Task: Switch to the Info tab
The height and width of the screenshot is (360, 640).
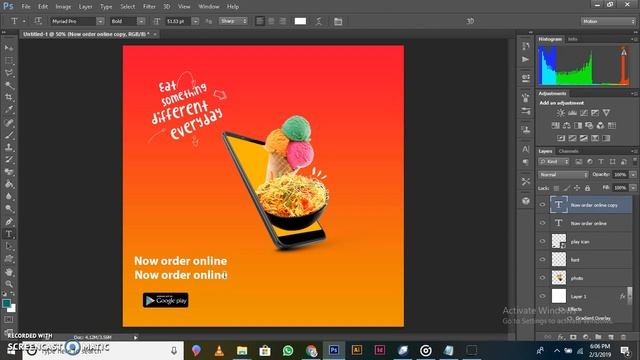Action: (x=573, y=39)
